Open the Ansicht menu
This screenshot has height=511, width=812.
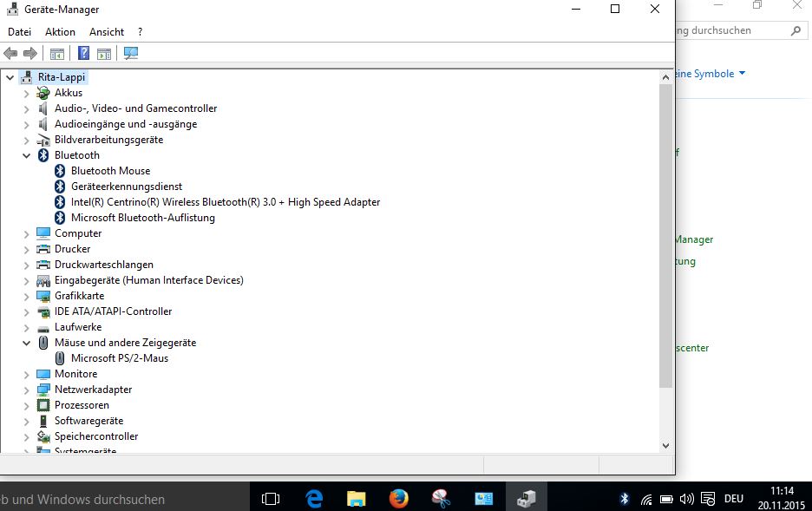pos(107,32)
